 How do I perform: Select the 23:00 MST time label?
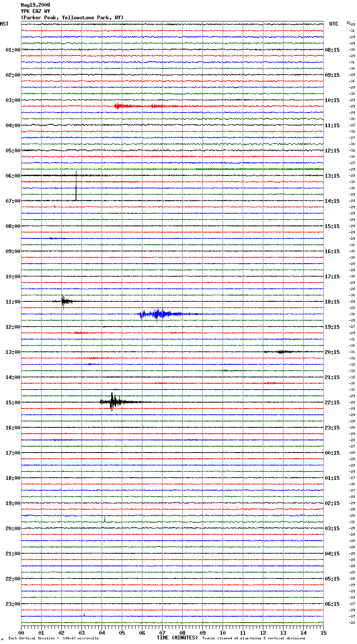tap(13, 604)
